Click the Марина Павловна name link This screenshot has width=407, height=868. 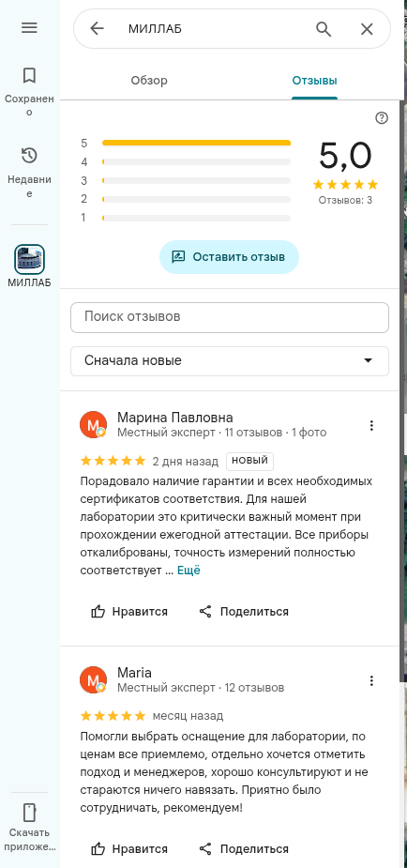(174, 418)
